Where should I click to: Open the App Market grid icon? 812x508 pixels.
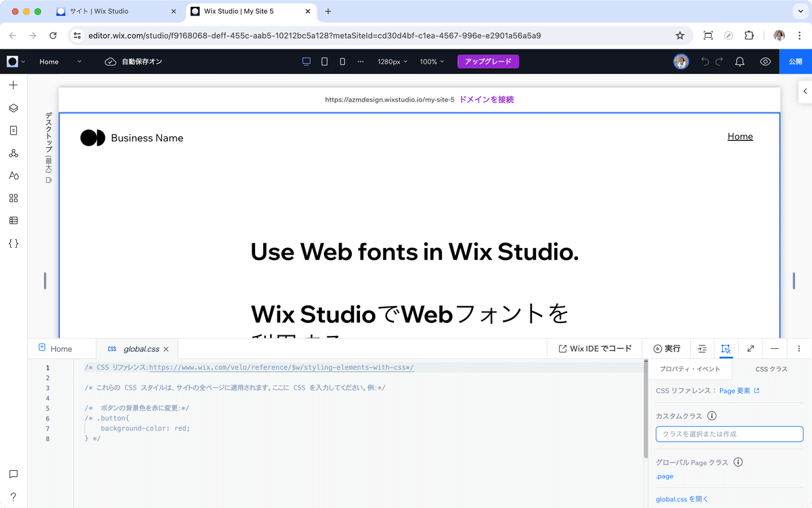(x=13, y=198)
